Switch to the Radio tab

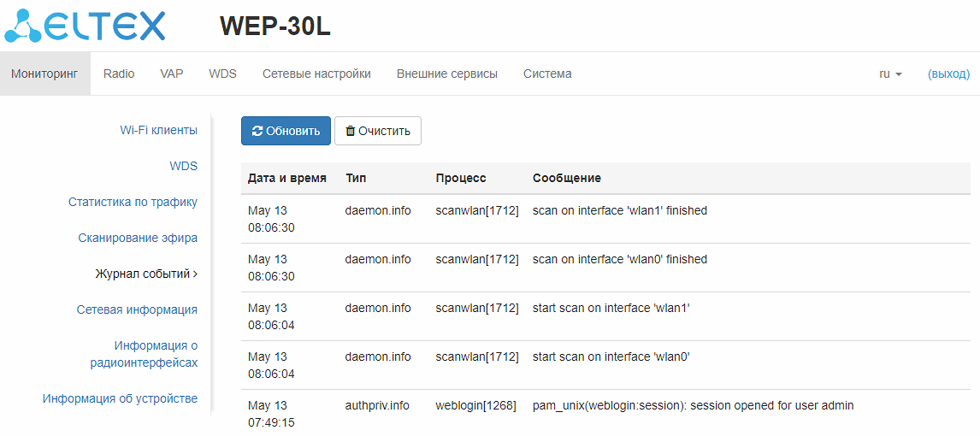[x=119, y=74]
